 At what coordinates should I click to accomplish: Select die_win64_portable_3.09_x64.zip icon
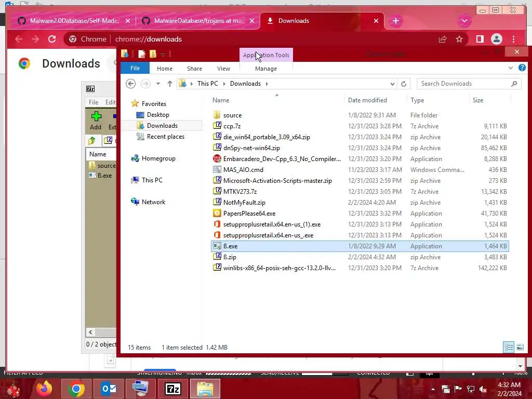217,137
